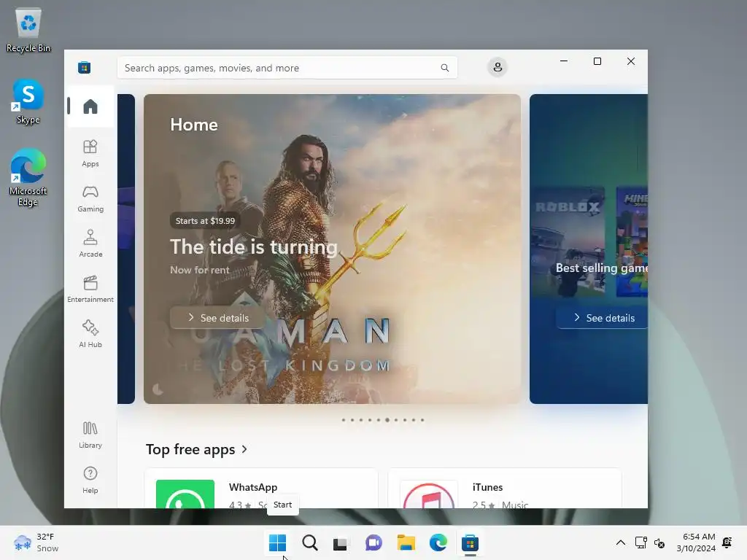Open the clock and date panel
This screenshot has height=560, width=747.
coord(696,542)
